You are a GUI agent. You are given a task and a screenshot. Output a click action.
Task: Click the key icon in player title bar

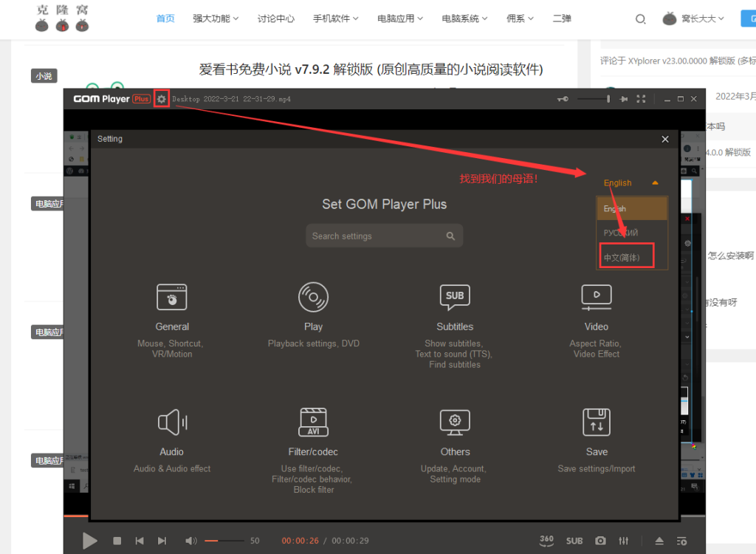click(563, 99)
